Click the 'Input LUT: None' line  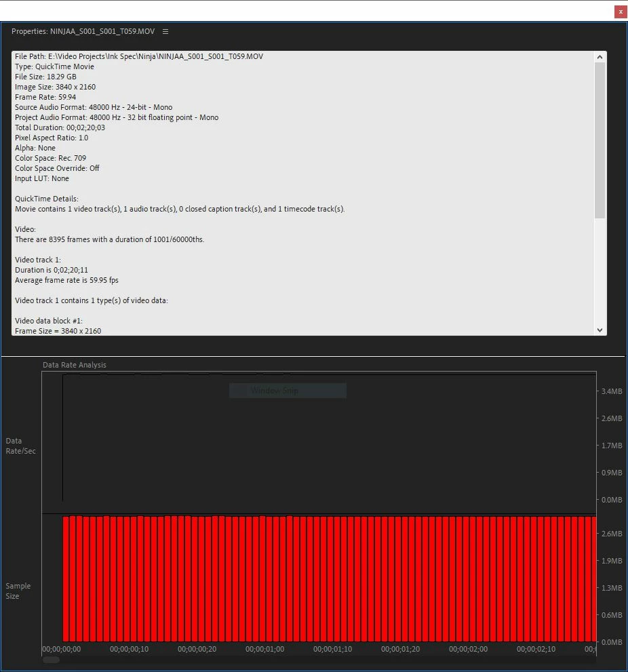click(x=42, y=179)
